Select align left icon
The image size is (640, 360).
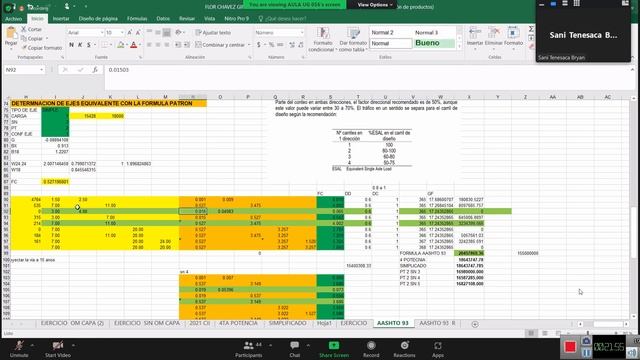tap(149, 45)
